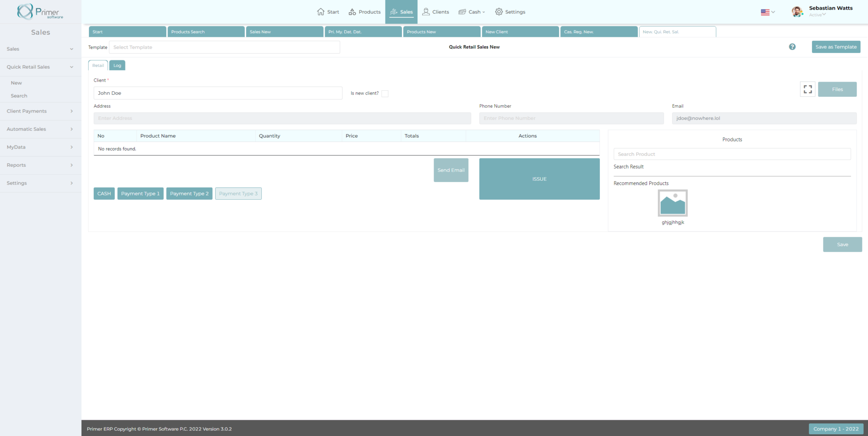This screenshot has height=436, width=868.
Task: Select the CASH payment button
Action: (104, 194)
